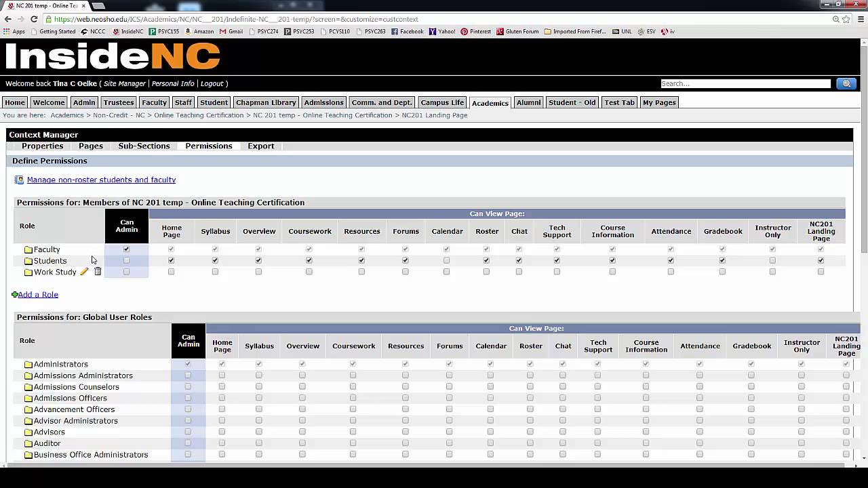
Task: Open the Imported From Firefox bookmarks folder
Action: (x=574, y=31)
